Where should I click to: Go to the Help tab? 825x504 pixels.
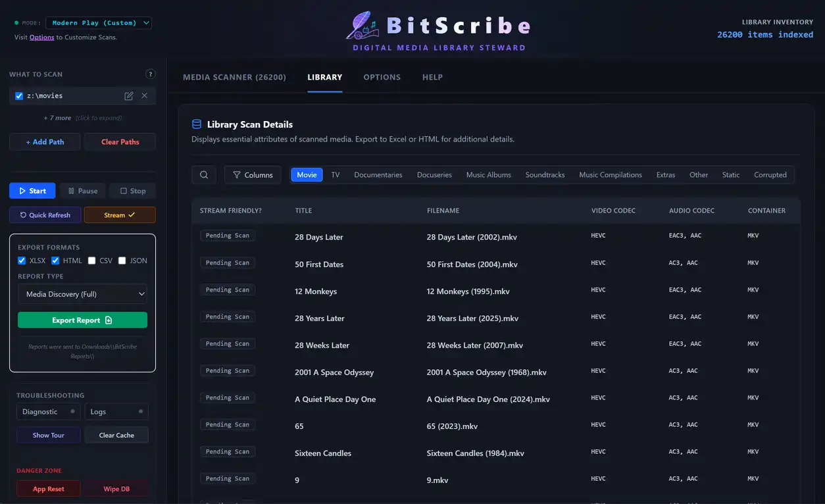tap(432, 77)
